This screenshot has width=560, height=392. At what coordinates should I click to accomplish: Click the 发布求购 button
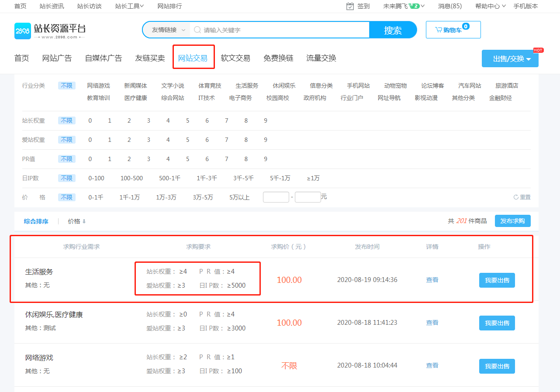512,221
